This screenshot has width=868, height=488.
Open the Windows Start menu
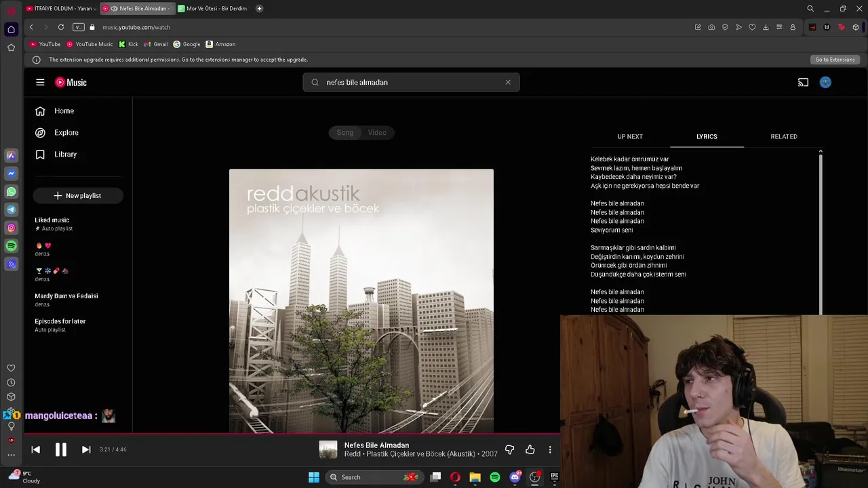[x=313, y=477]
